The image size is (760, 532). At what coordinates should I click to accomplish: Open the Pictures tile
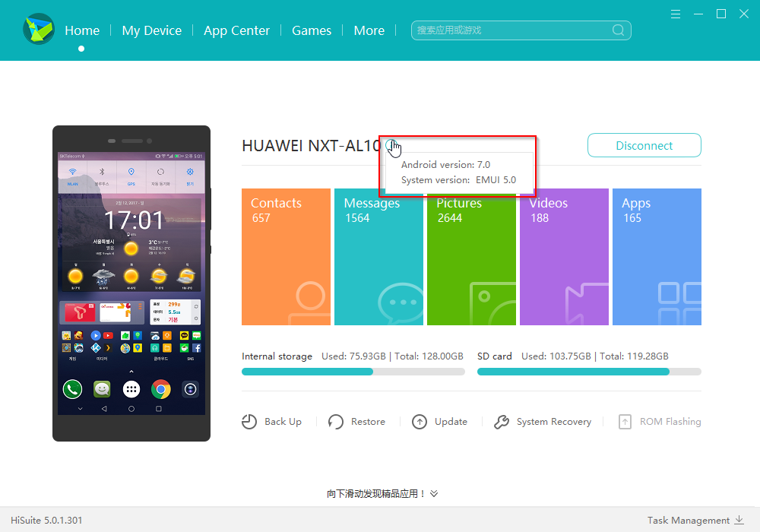coord(471,257)
